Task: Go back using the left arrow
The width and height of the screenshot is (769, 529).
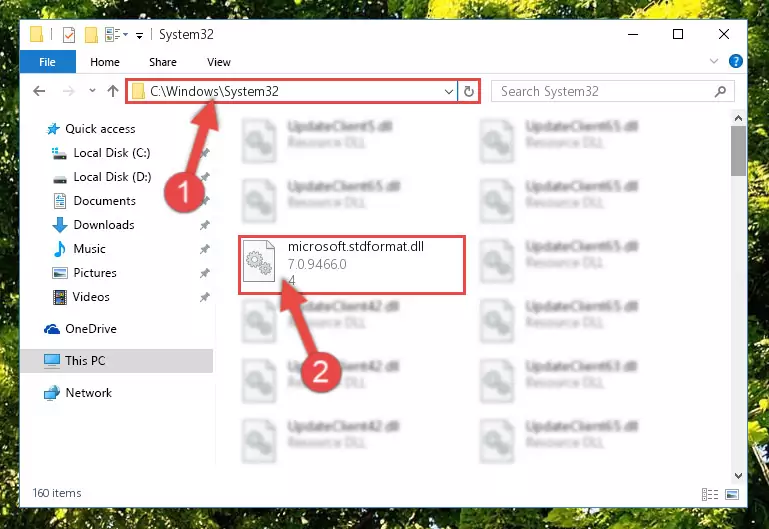Action: click(x=39, y=91)
